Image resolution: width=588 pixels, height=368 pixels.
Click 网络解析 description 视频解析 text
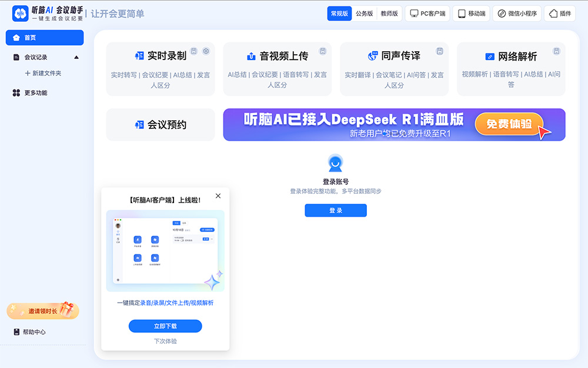pyautogui.click(x=475, y=74)
